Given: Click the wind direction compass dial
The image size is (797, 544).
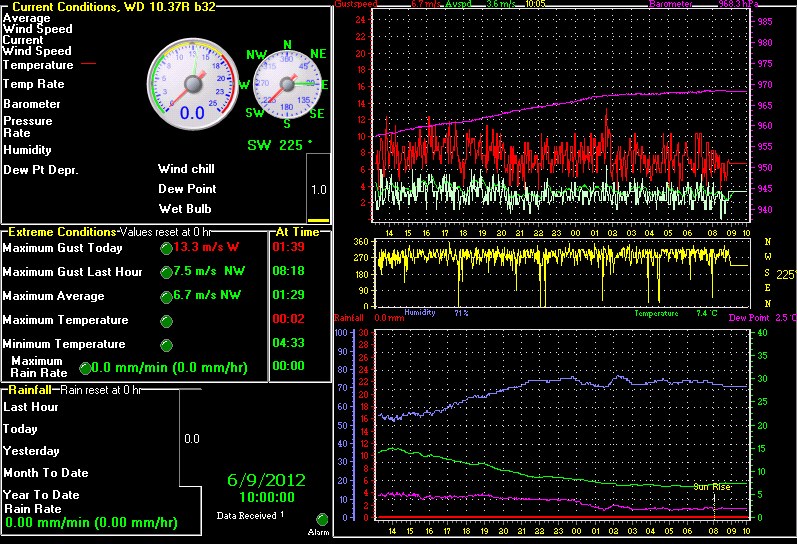Looking at the screenshot, I should point(288,85).
